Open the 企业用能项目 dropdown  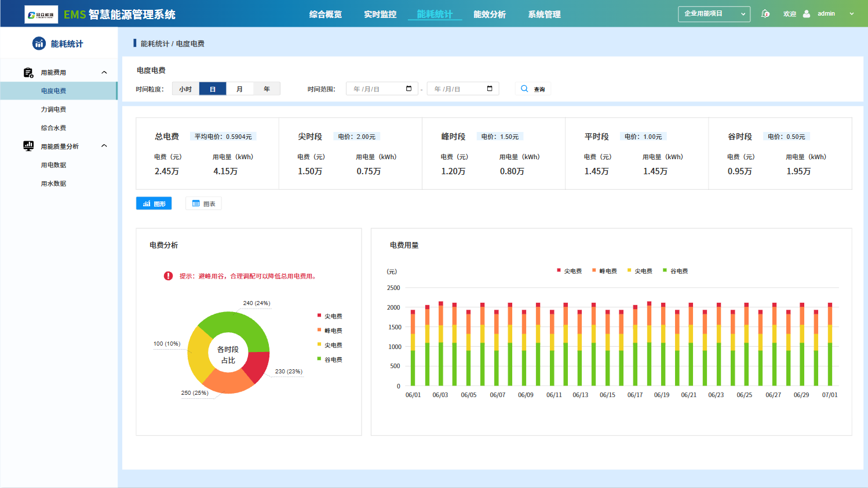pyautogui.click(x=714, y=14)
